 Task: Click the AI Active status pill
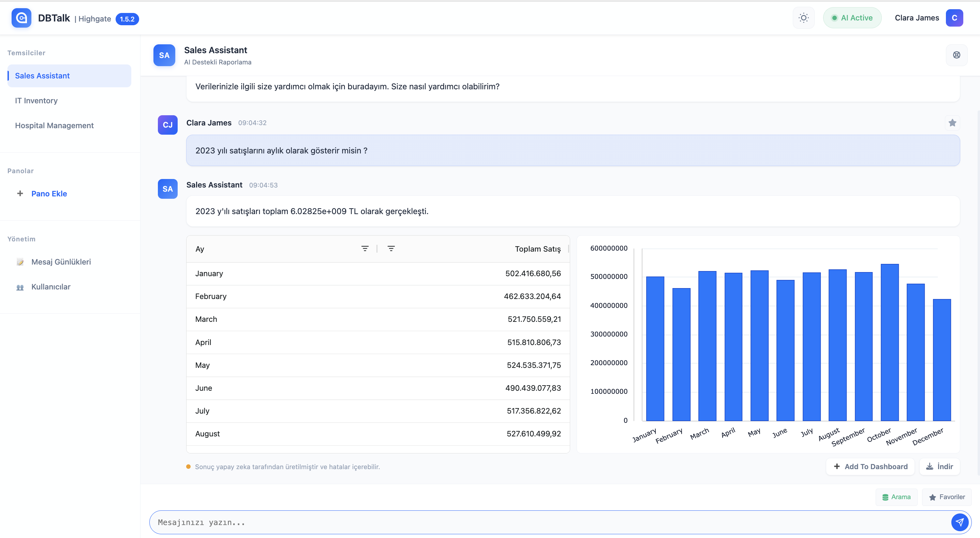point(852,18)
